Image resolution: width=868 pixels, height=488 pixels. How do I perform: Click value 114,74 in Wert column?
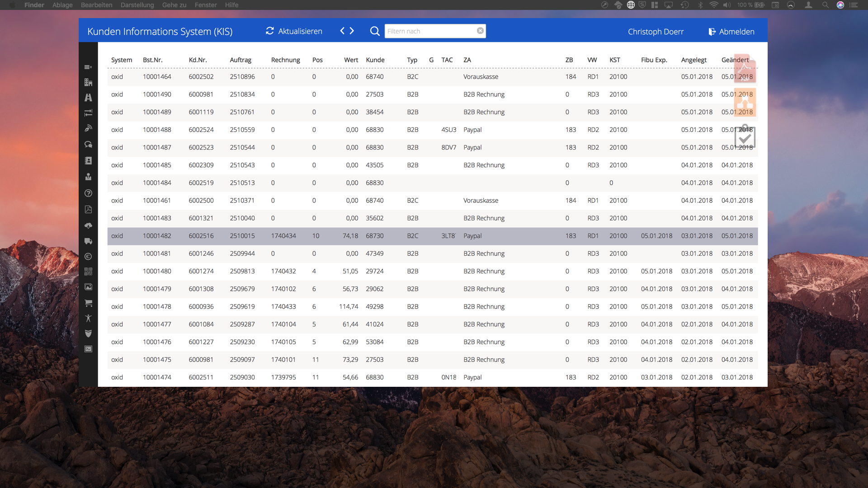click(349, 307)
